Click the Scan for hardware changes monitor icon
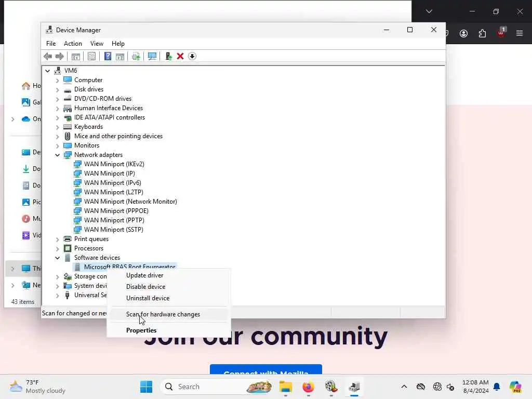 click(x=152, y=56)
